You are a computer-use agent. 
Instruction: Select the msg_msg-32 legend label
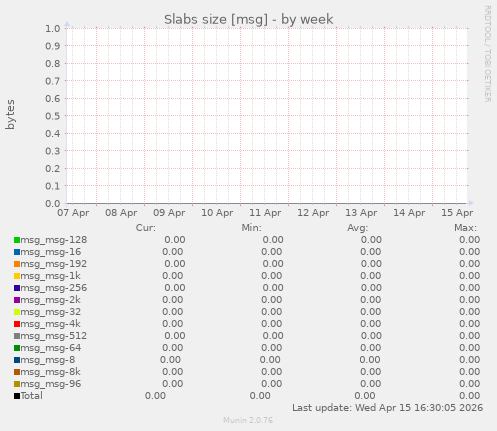51,312
